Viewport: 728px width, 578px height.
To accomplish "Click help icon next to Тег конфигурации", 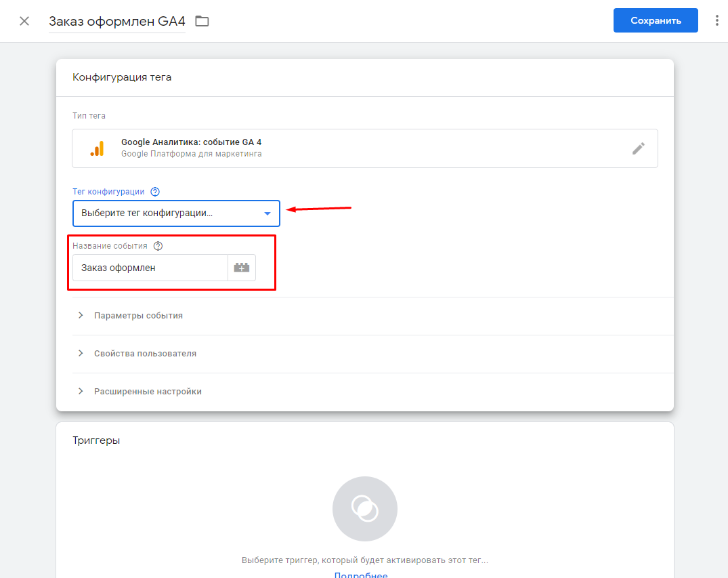I will [x=155, y=192].
